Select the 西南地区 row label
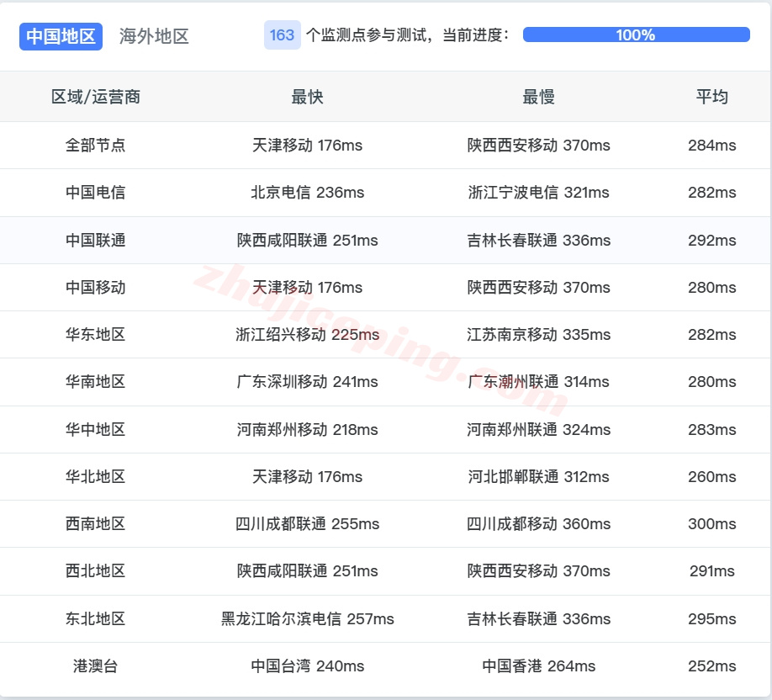Screen dimensions: 772x700 [x=96, y=524]
